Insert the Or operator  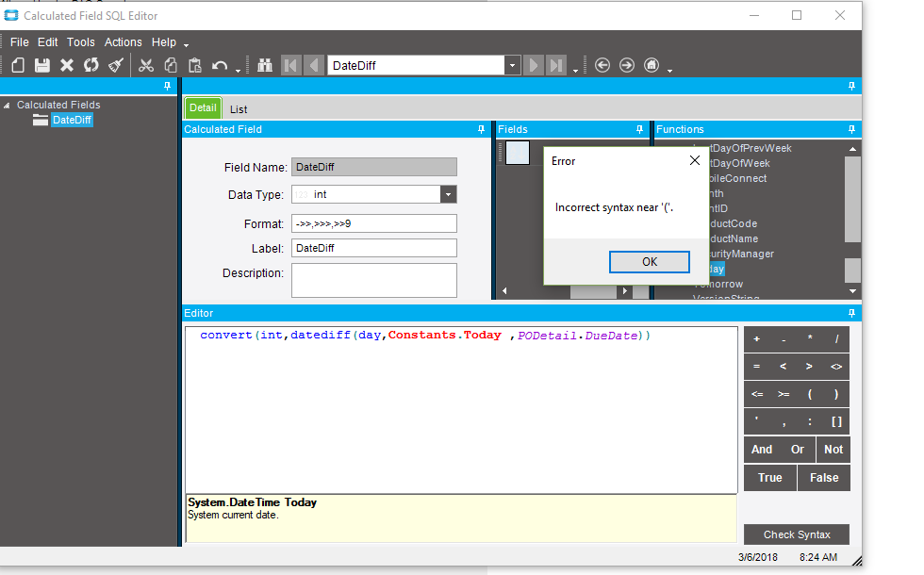797,450
